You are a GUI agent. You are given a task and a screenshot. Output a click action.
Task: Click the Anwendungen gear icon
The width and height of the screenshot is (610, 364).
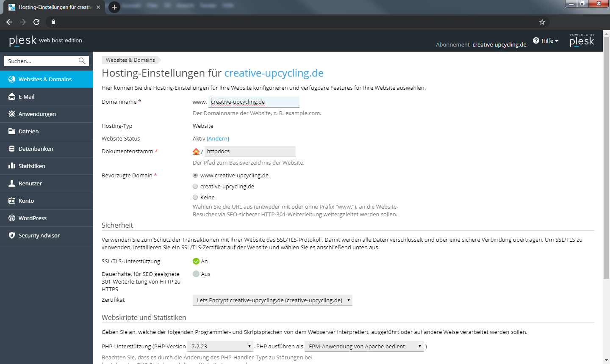click(12, 114)
